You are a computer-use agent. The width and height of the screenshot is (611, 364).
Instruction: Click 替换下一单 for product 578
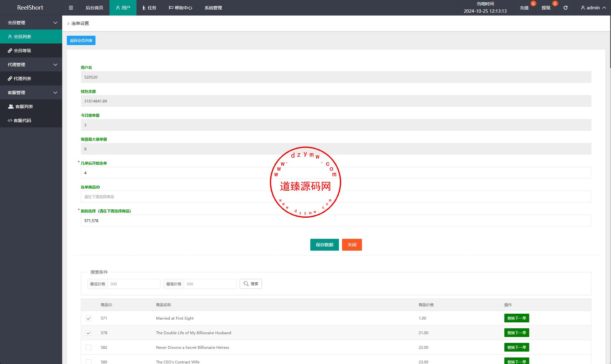(516, 333)
